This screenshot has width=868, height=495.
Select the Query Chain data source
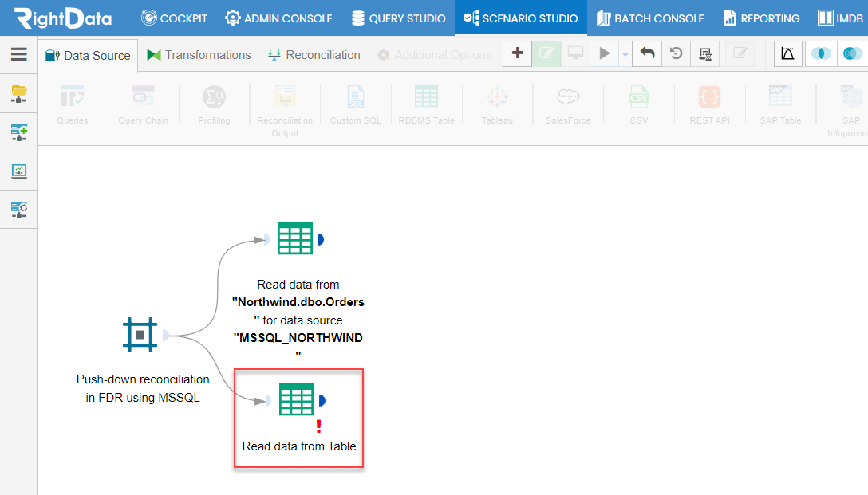click(x=143, y=105)
